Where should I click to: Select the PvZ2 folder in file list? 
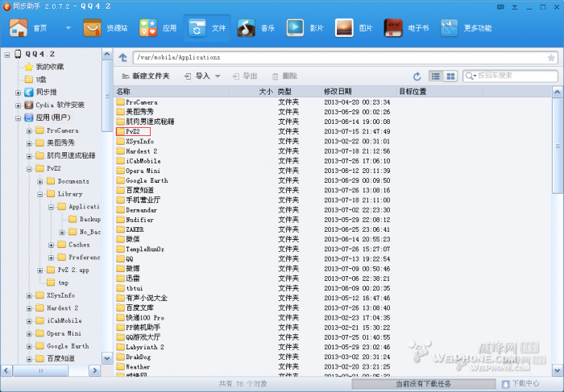133,131
